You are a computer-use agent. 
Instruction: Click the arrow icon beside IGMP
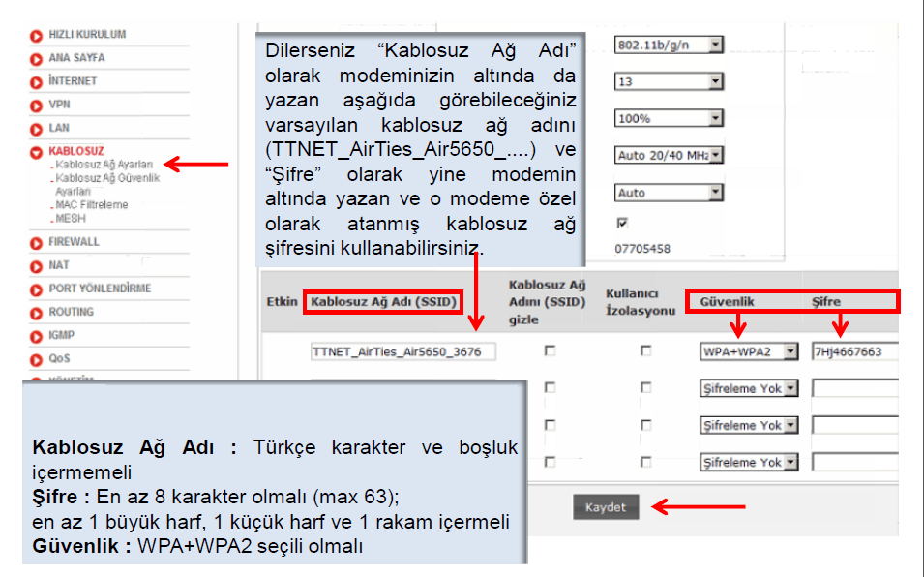37,337
